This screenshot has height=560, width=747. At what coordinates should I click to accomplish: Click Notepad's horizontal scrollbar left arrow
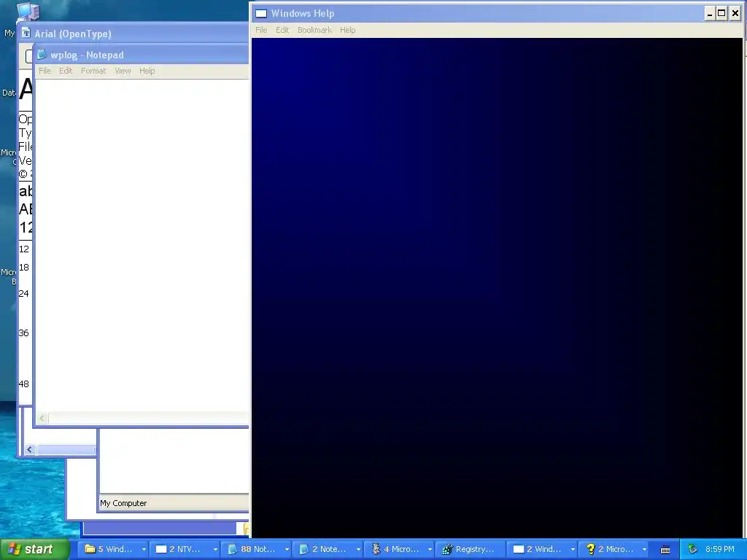42,418
